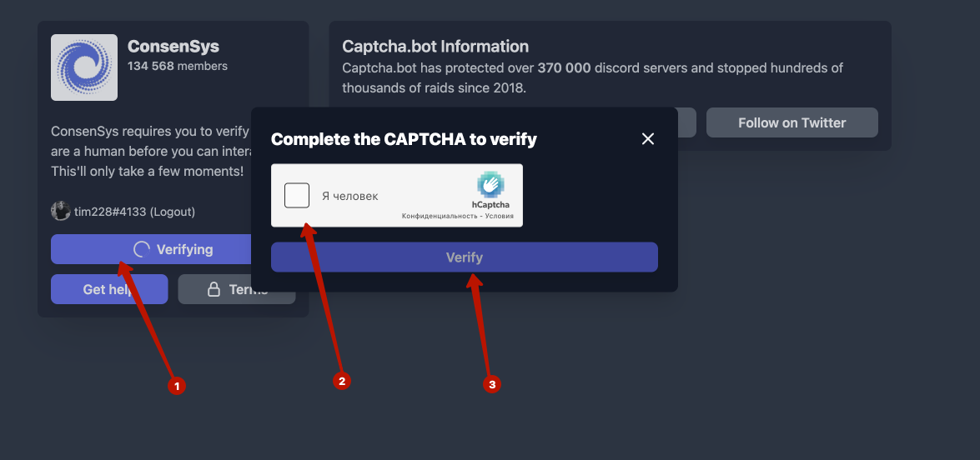Click the button partially hidden beside Follow on Twitter
This screenshot has height=460, width=980.
point(686,122)
